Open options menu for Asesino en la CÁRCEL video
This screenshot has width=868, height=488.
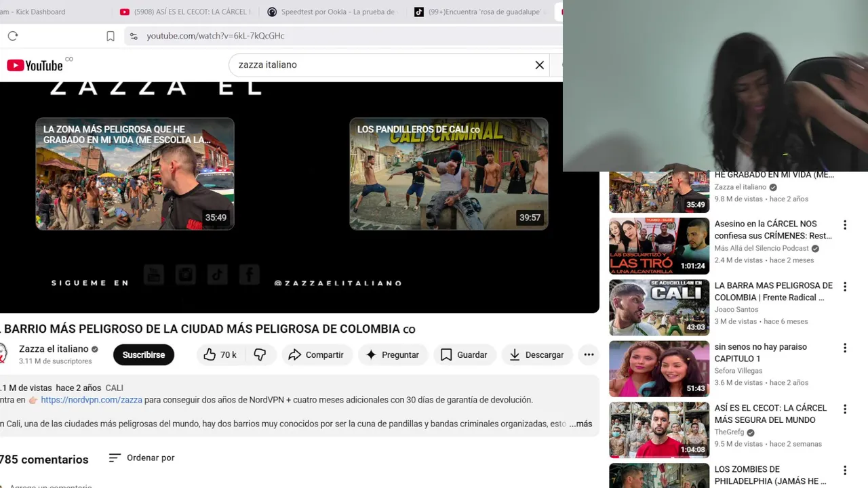pyautogui.click(x=845, y=225)
